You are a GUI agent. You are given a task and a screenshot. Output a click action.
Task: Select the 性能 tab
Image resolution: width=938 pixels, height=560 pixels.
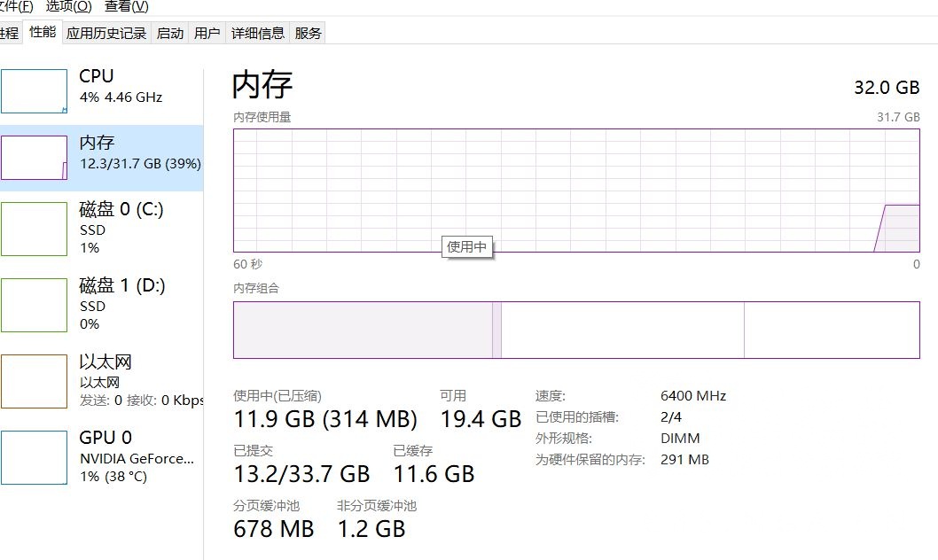click(x=42, y=33)
